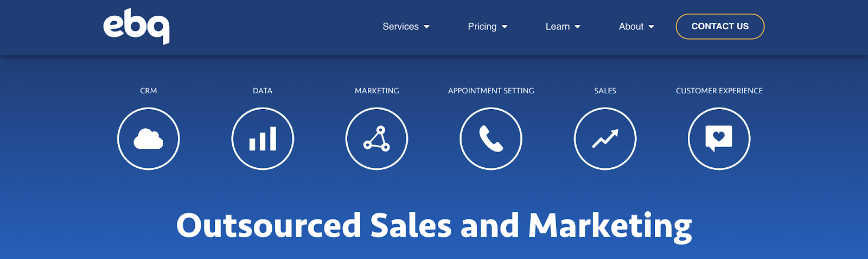This screenshot has width=868, height=259.
Task: Open the Marketing network nodes icon
Action: pyautogui.click(x=377, y=139)
